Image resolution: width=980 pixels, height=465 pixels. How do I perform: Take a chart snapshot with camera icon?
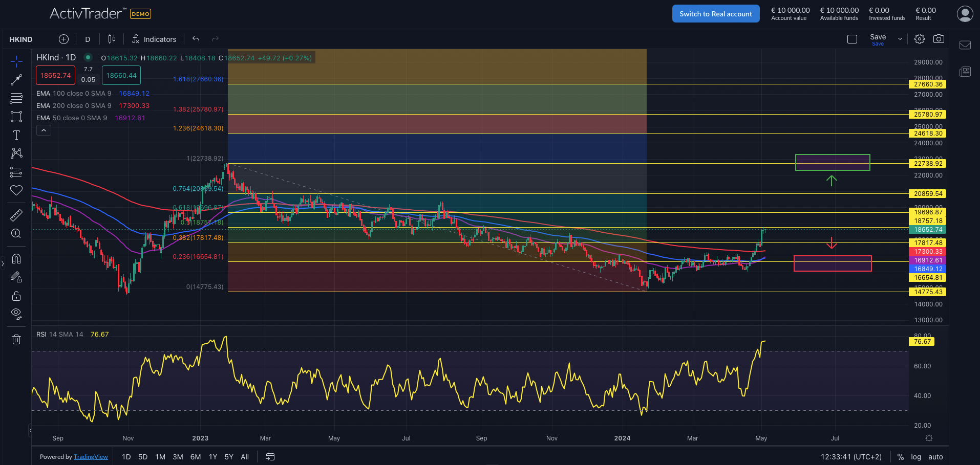939,39
